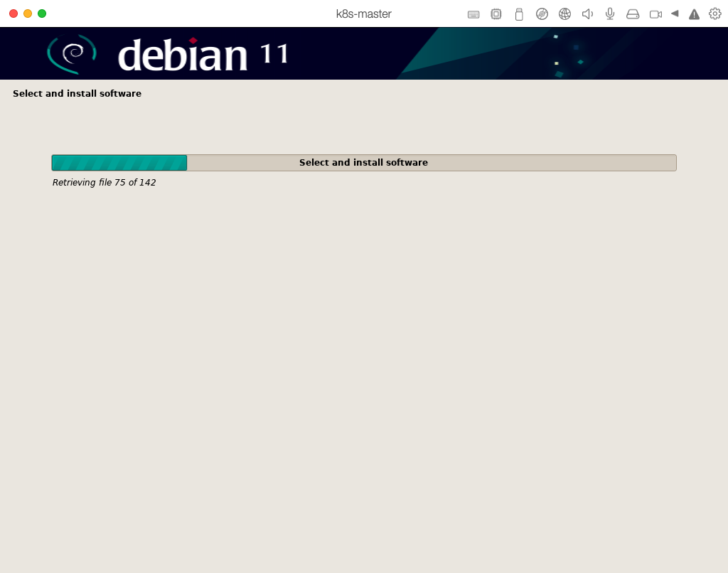Open the settings gear icon
The height and width of the screenshot is (573, 728).
(715, 14)
